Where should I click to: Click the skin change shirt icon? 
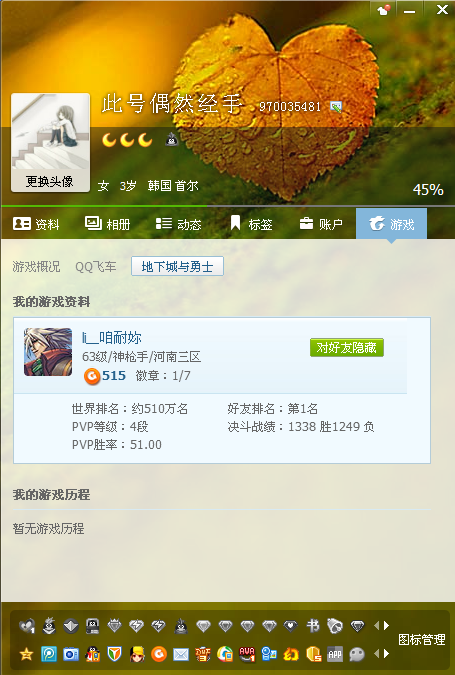tap(383, 9)
